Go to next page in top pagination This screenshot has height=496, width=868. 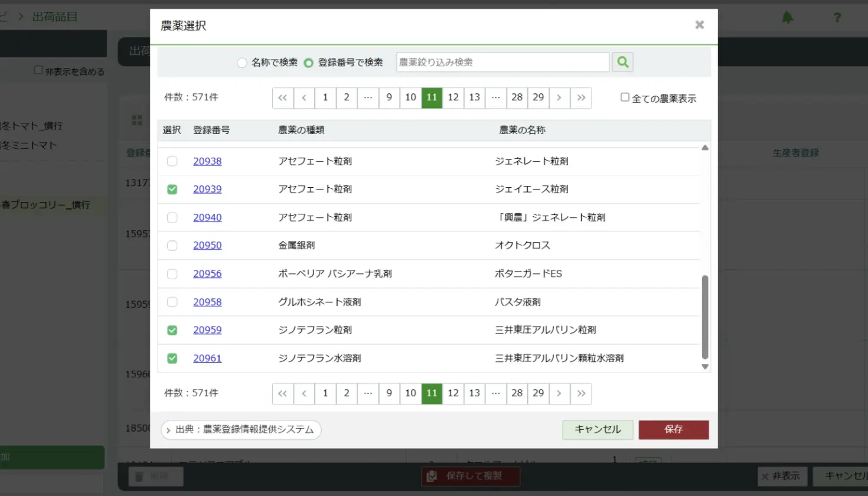[x=559, y=98]
